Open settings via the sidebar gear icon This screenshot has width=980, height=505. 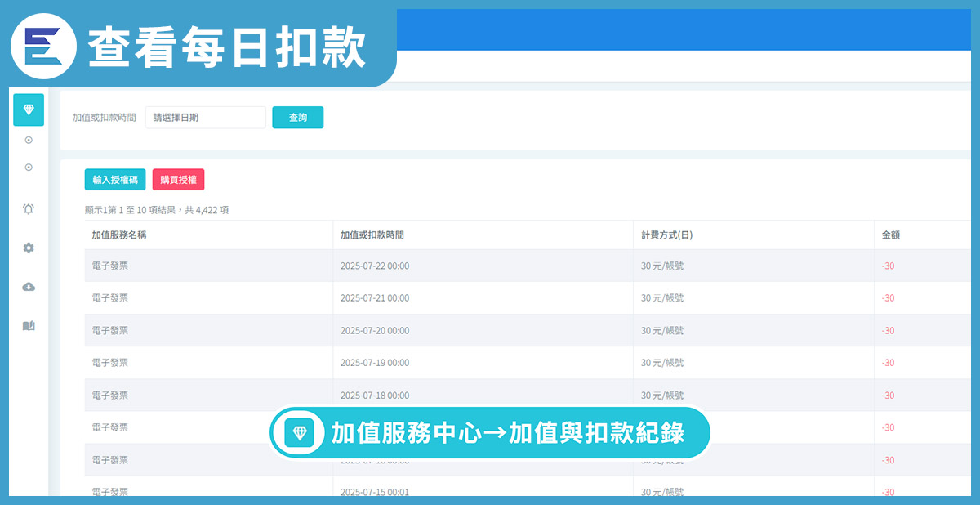[x=29, y=248]
